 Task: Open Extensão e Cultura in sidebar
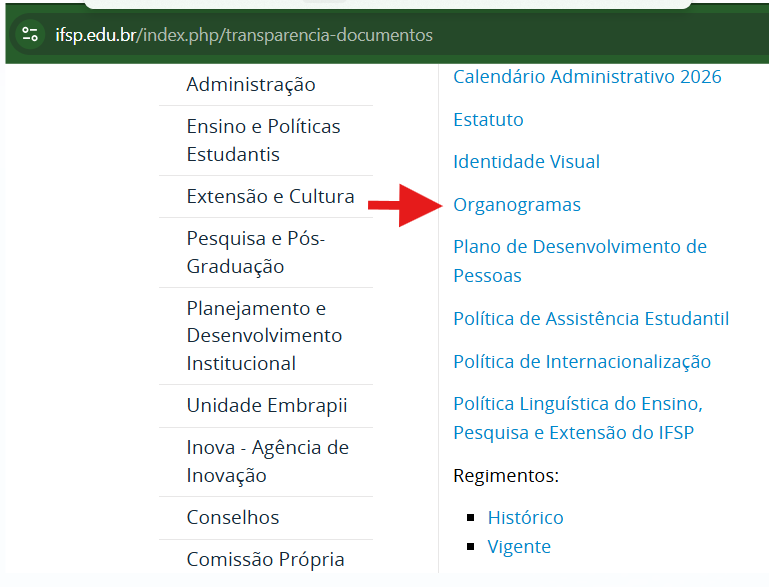270,197
